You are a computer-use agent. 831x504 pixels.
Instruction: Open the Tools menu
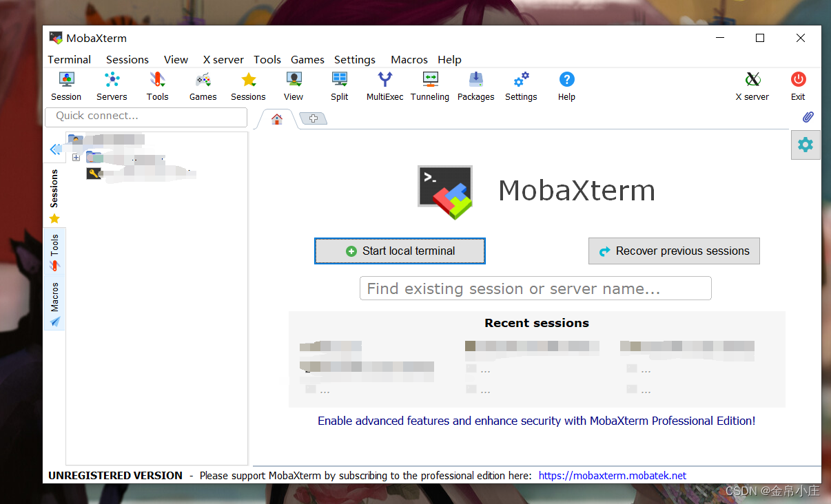[x=267, y=60]
